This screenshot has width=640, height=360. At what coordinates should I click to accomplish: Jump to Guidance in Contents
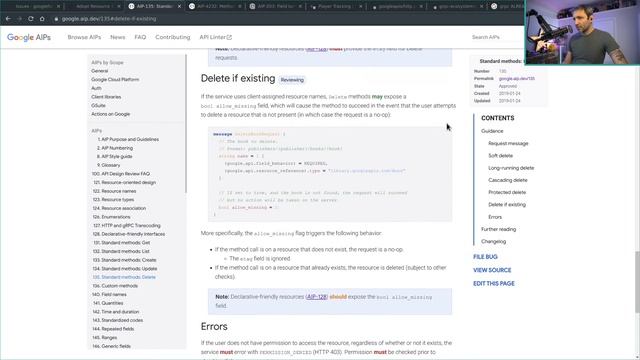(492, 131)
